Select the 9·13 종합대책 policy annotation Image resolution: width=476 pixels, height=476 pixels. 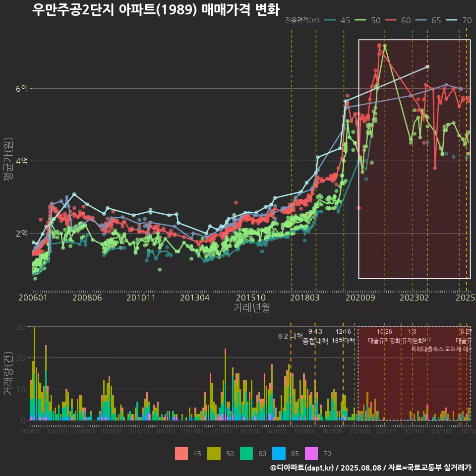pos(315,336)
